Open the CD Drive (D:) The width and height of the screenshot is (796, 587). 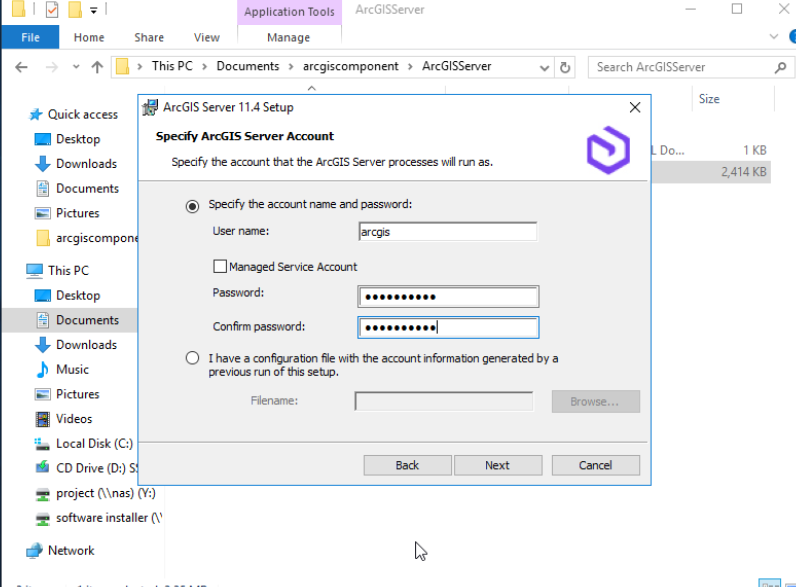coord(95,468)
